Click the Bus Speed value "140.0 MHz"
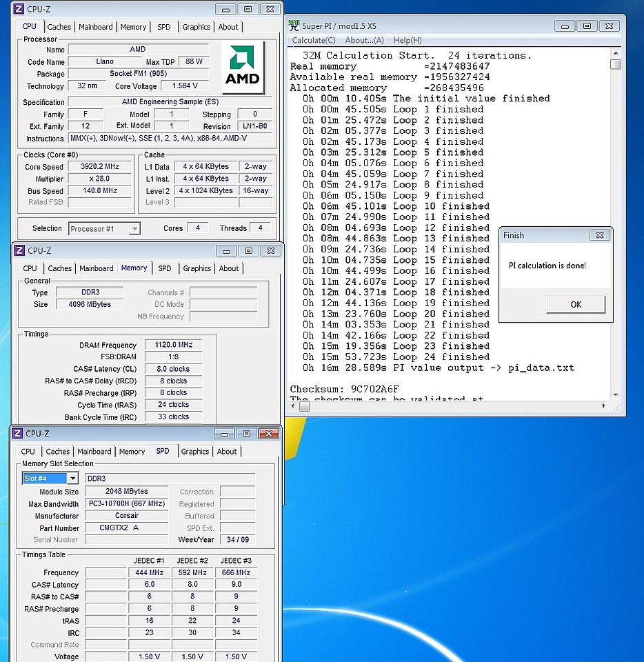Screen dimensions: 644x662 pos(100,191)
